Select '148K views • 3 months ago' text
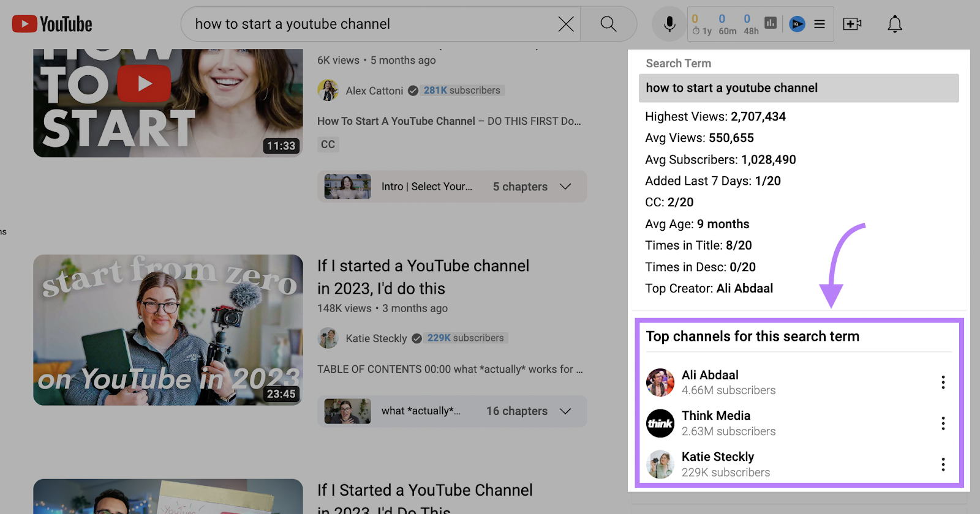Screen dimensions: 980x514 point(382,308)
